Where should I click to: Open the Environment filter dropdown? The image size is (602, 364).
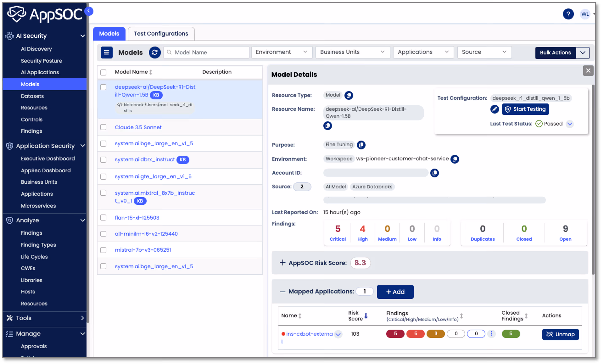[x=281, y=52]
